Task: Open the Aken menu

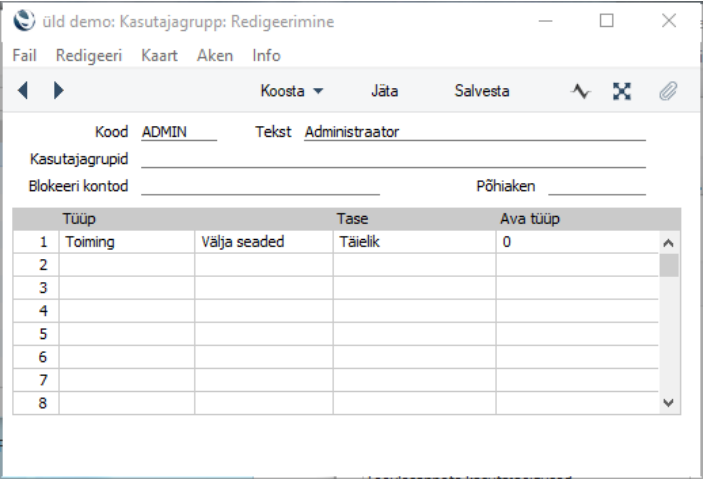Action: [x=215, y=56]
